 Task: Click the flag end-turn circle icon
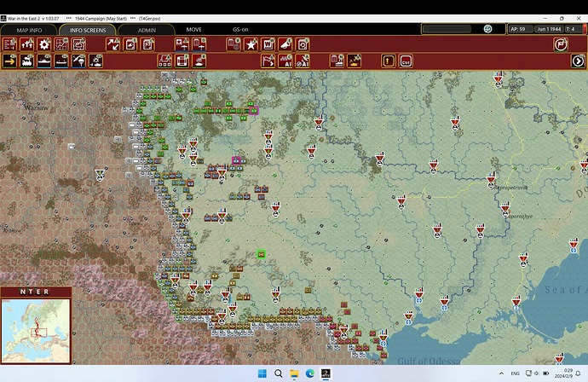(x=561, y=44)
